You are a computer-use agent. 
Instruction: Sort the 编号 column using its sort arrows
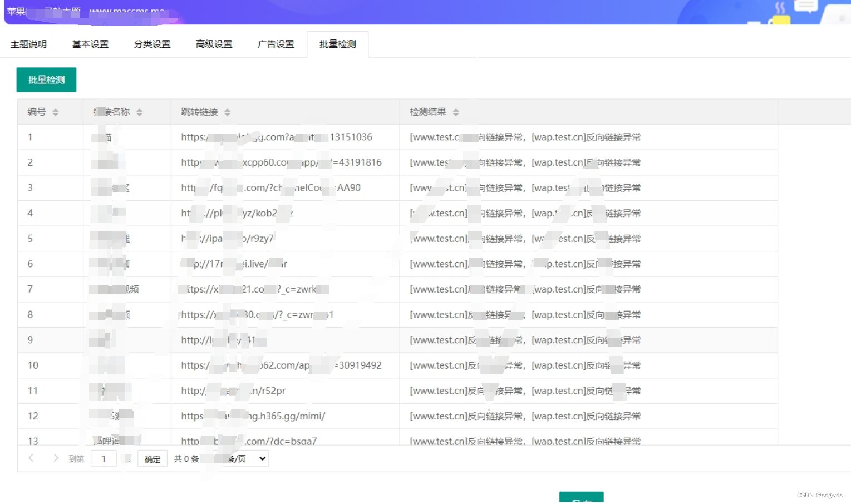point(55,111)
